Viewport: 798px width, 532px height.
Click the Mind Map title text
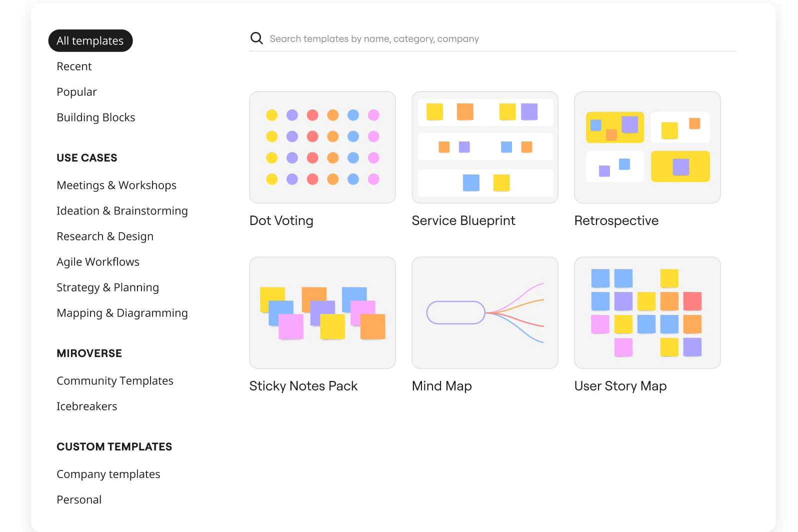point(442,386)
